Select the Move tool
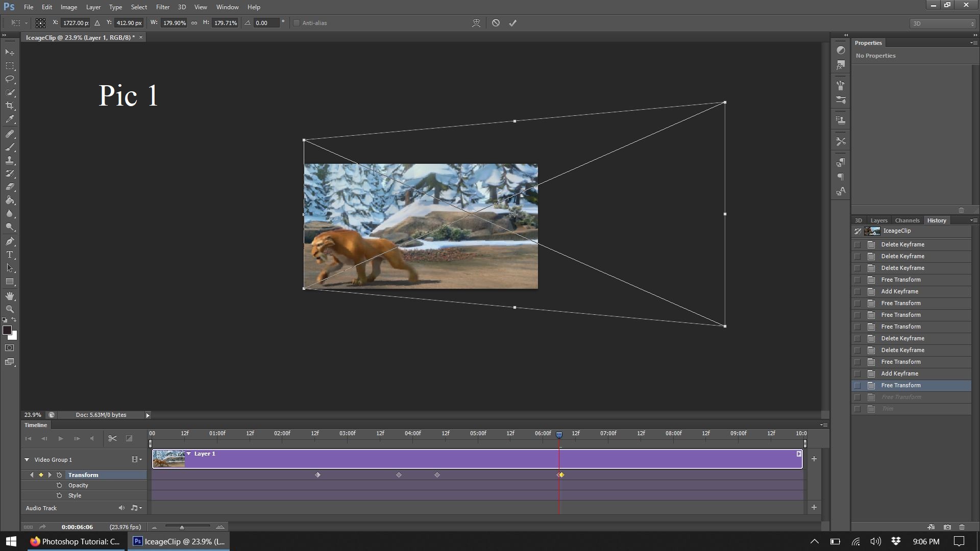Viewport: 980px width, 551px height. 9,53
